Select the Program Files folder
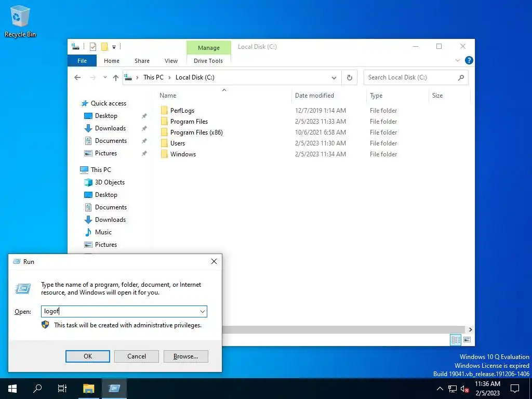The image size is (532, 399). pos(189,122)
